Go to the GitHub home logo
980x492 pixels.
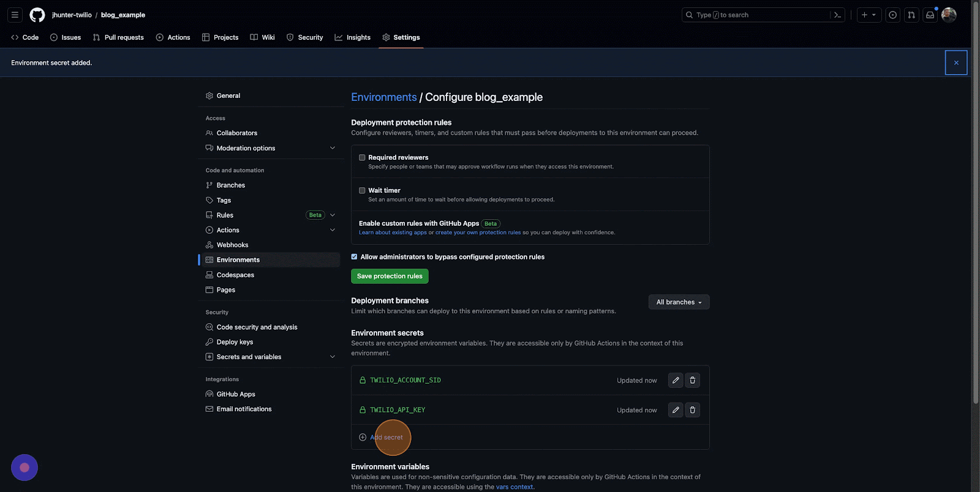[x=37, y=15]
